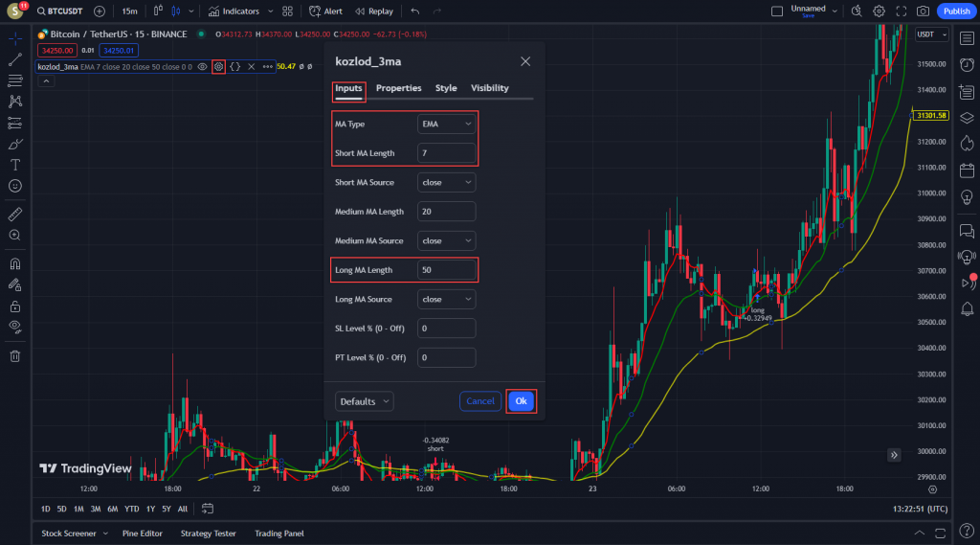Open the indicator templates grid
The height and width of the screenshot is (545, 980).
pos(287,11)
